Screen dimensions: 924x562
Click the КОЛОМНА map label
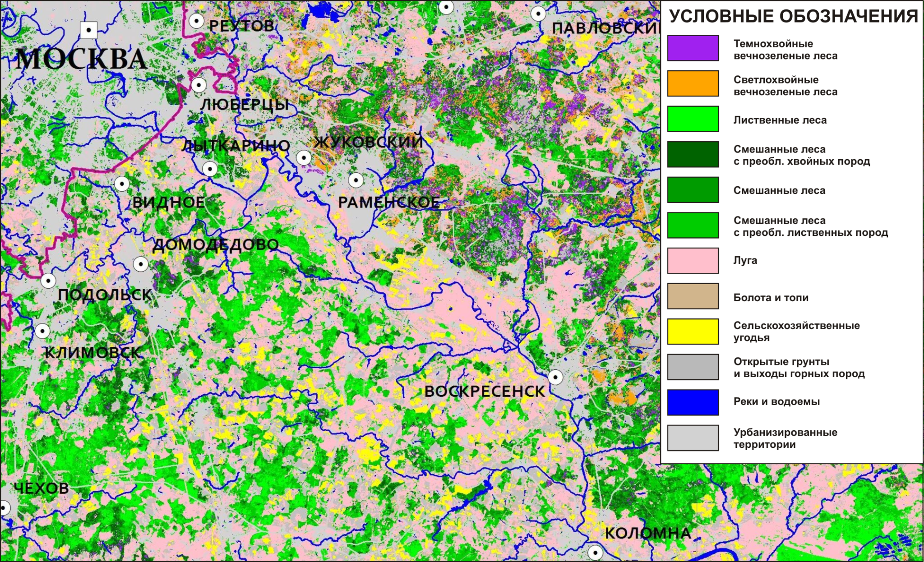pyautogui.click(x=648, y=533)
